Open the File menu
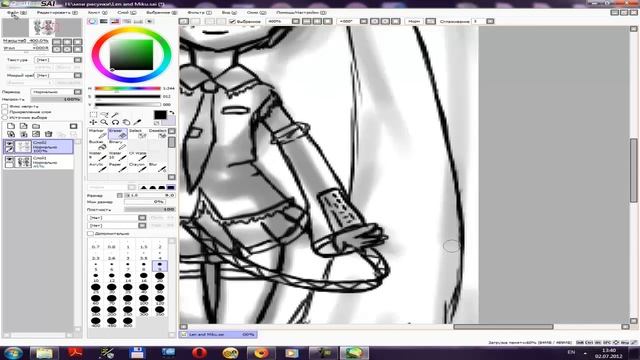Image resolution: width=640 pixels, height=360 pixels. [16, 13]
